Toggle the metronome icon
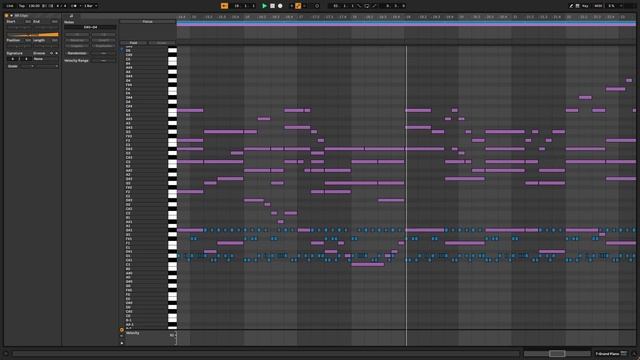Viewport: 640px width, 360px height. point(75,6)
